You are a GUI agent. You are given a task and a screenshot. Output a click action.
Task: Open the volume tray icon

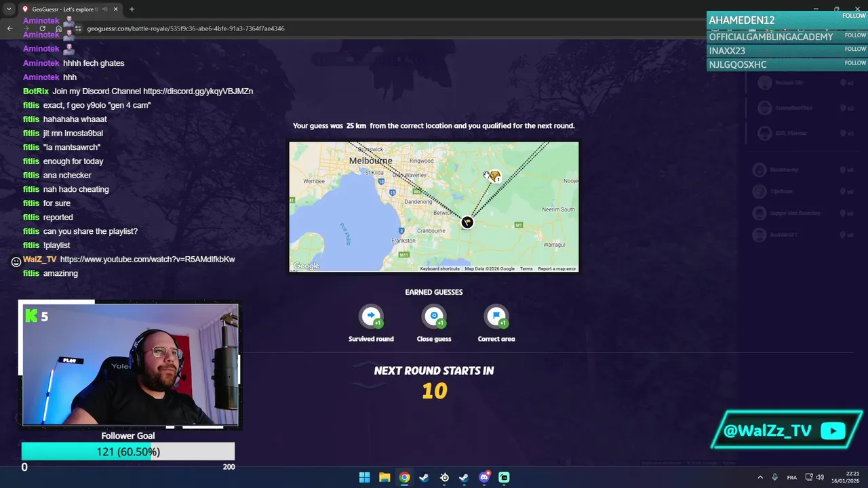pyautogui.click(x=820, y=477)
